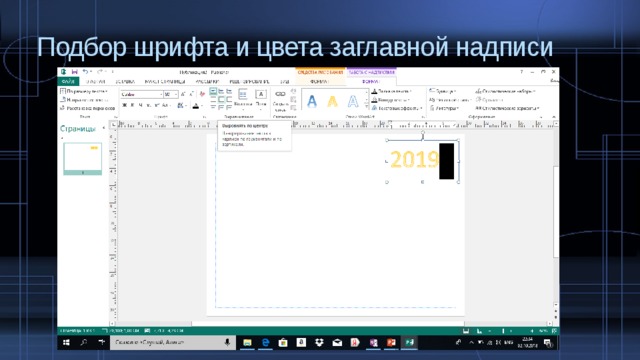Open the Текстовые эффекты dropdown
640x360 pixels.
coord(397,108)
